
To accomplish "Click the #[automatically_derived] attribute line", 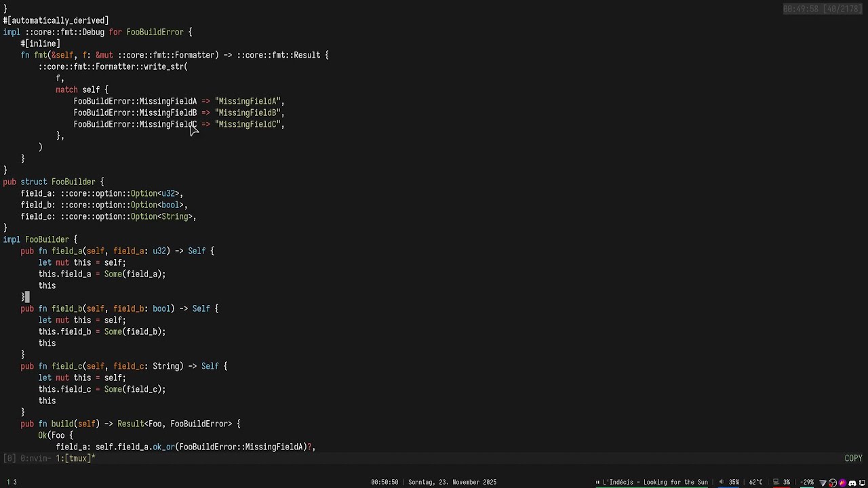I will coord(56,20).
